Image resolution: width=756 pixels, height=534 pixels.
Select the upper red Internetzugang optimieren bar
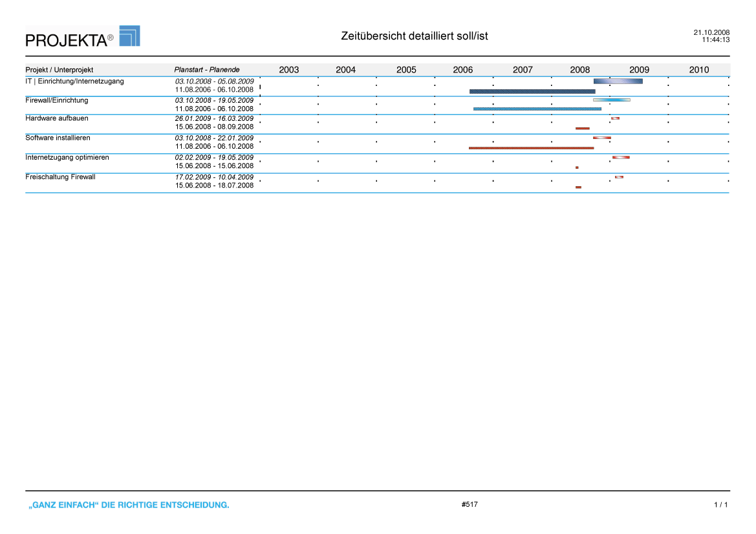[621, 157]
